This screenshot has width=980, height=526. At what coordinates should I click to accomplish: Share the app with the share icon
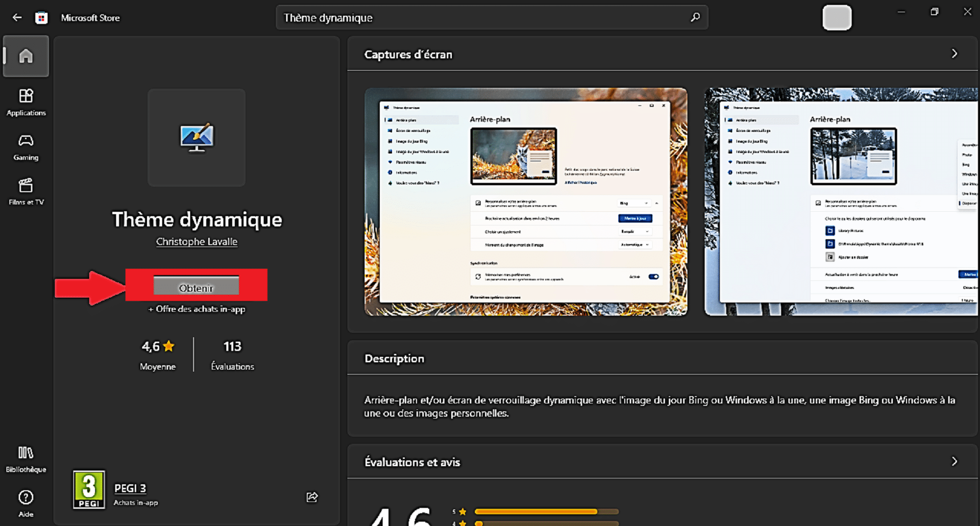click(312, 497)
